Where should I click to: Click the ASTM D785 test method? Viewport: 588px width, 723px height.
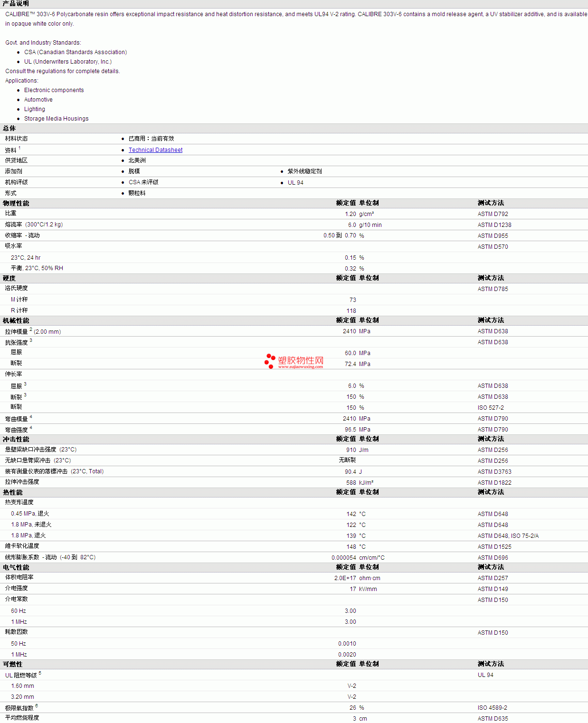tap(493, 289)
